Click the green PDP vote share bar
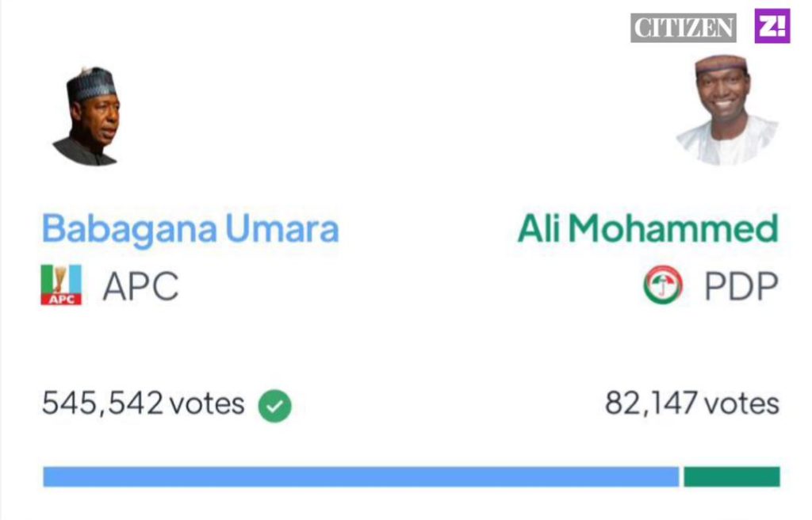This screenshot has width=812, height=520. pos(732,476)
